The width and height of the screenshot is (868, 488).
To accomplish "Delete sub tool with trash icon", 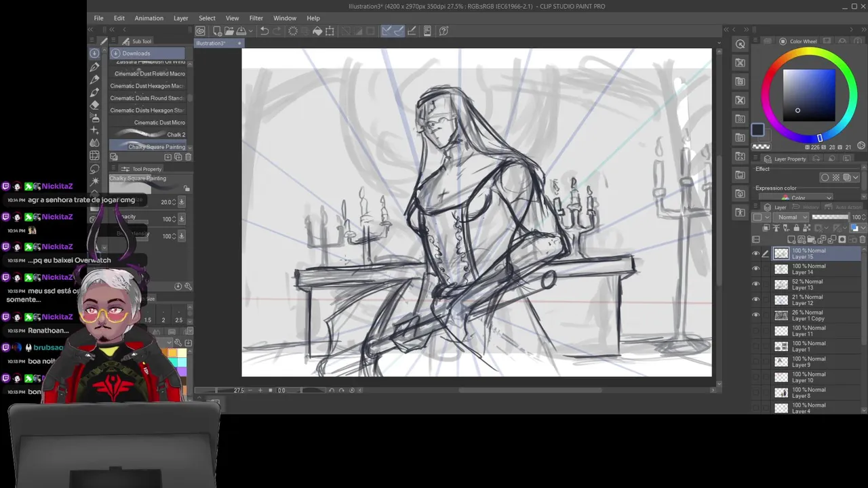I will (188, 157).
